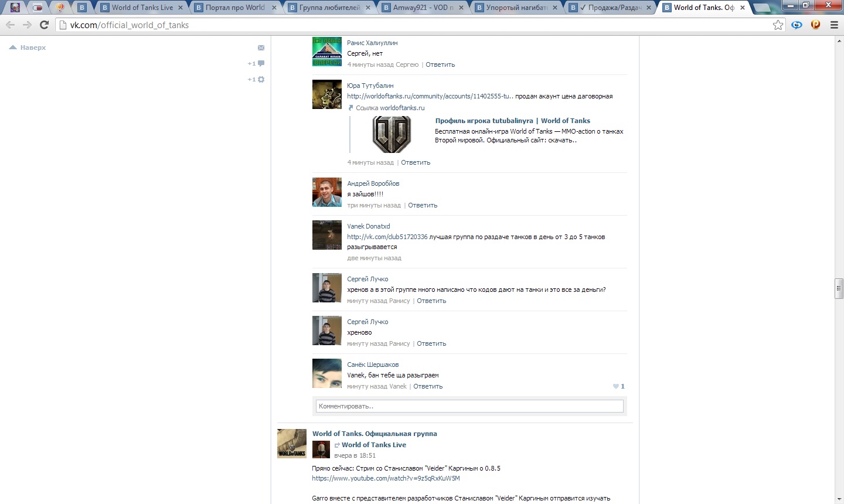Screen dimensions: 844x504
Task: Open the messages envelope icon in sidebar
Action: tap(261, 47)
